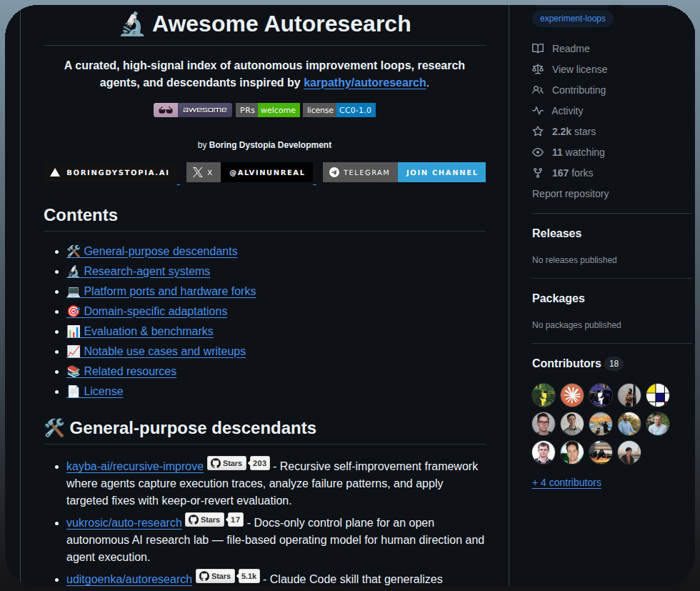Click the PRs welcome badge
Image resolution: width=700 pixels, height=591 pixels.
[268, 110]
